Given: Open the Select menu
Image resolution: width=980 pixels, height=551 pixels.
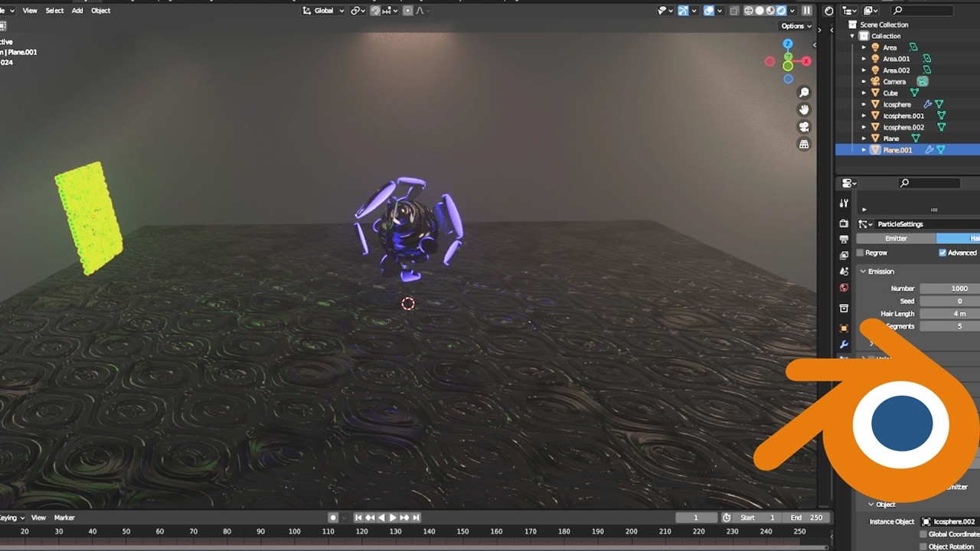Looking at the screenshot, I should (54, 11).
